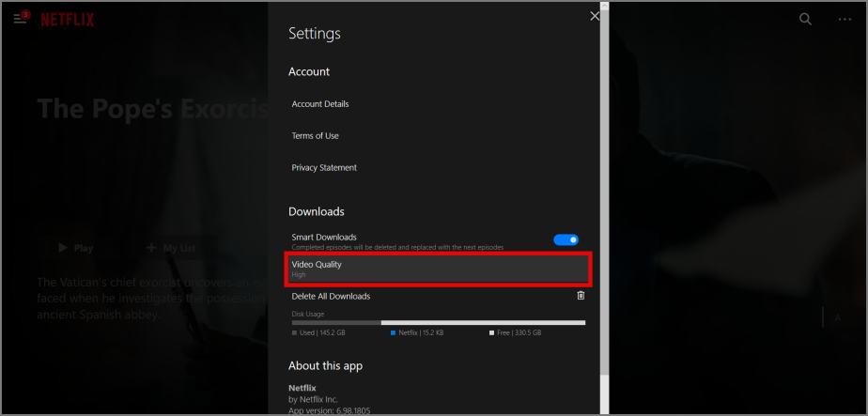
Task: Open the search magnifier icon
Action: 805,20
